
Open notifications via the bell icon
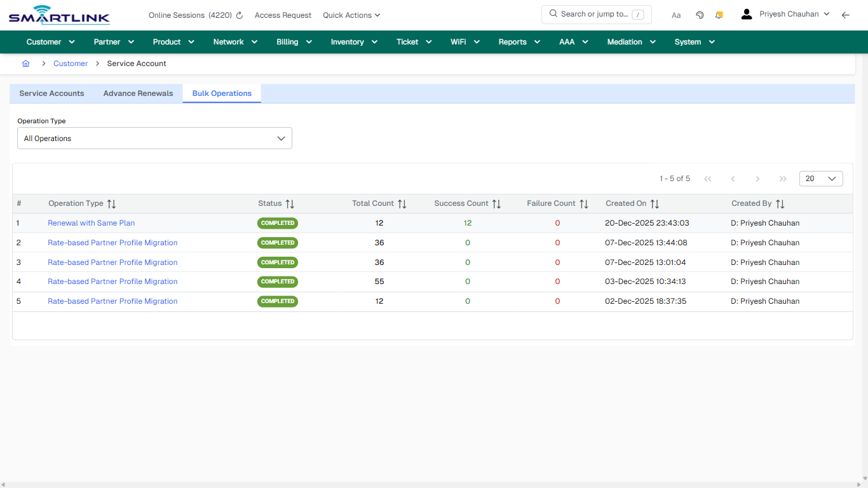[x=719, y=15]
